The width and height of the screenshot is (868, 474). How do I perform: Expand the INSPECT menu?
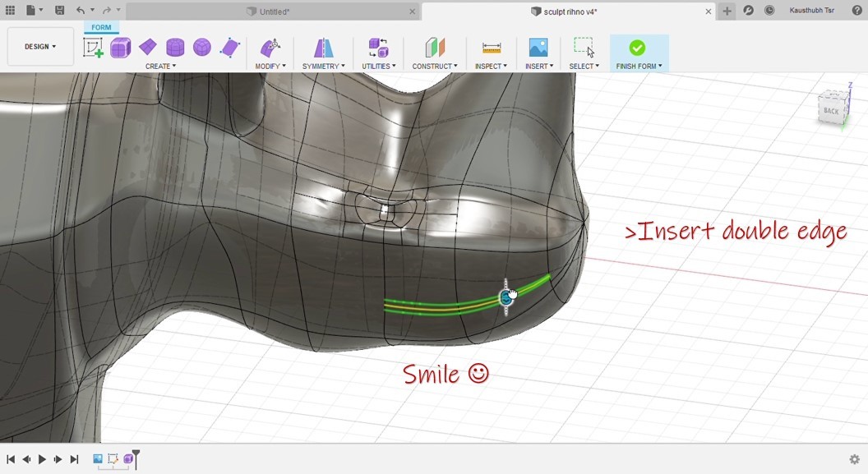click(491, 67)
